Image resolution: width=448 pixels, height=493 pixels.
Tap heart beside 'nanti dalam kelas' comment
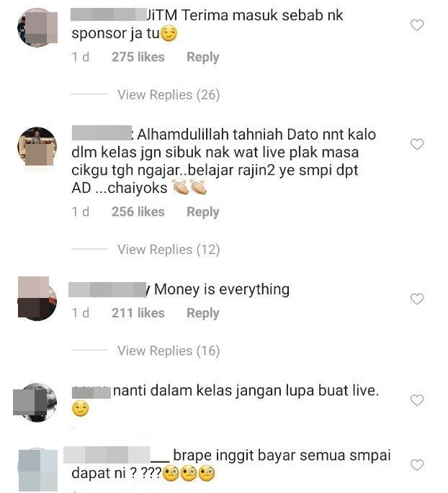tap(417, 400)
